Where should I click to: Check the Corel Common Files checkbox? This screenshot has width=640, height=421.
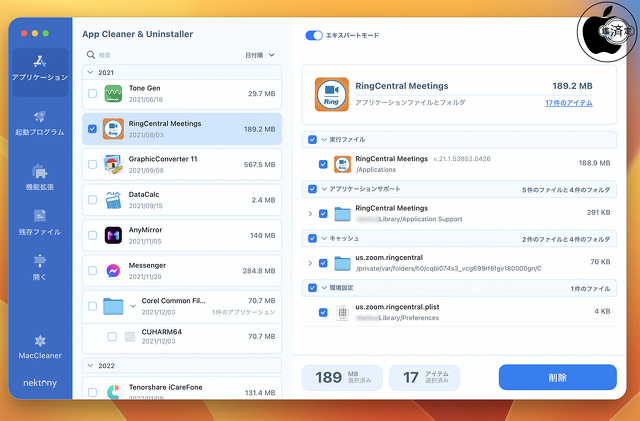click(x=92, y=306)
